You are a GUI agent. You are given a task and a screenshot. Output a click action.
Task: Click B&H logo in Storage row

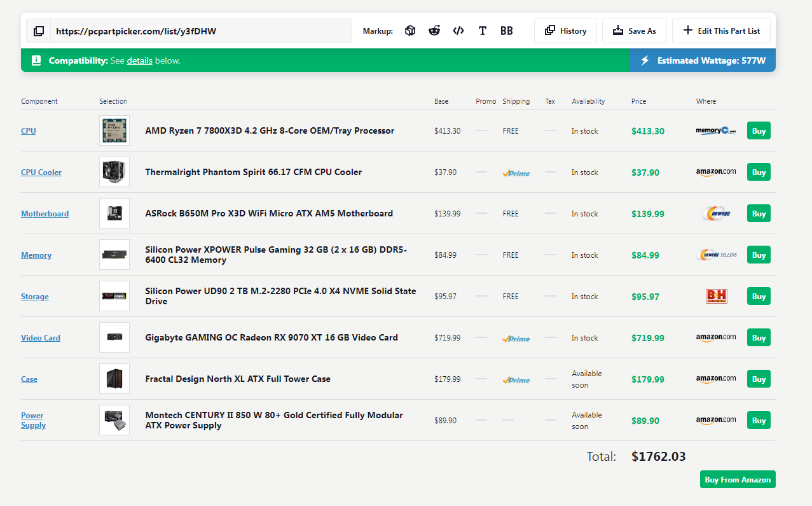716,296
